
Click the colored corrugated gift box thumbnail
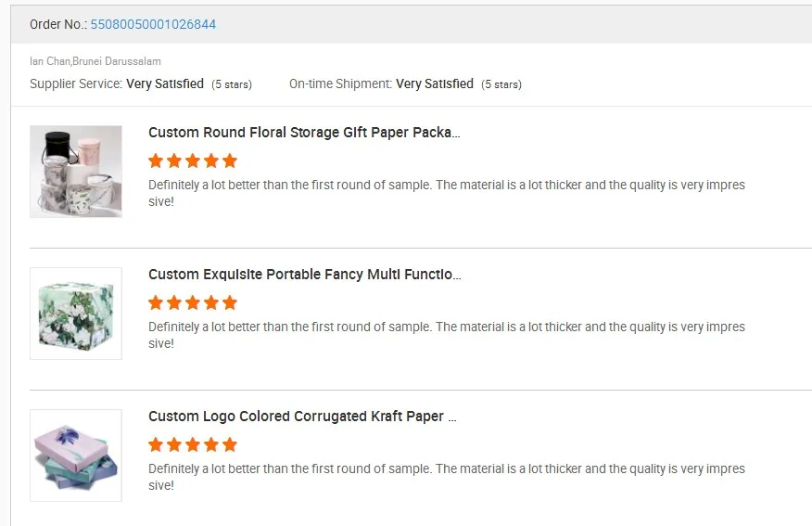click(x=76, y=455)
